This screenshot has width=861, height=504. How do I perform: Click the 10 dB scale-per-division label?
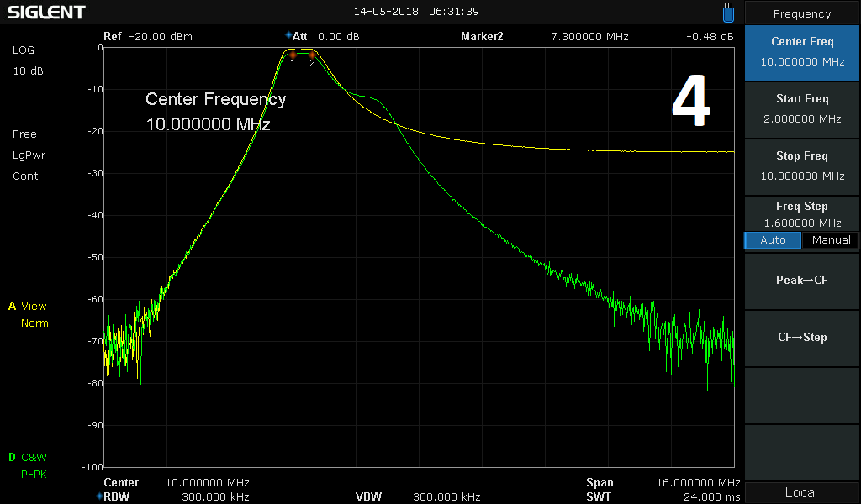28,71
